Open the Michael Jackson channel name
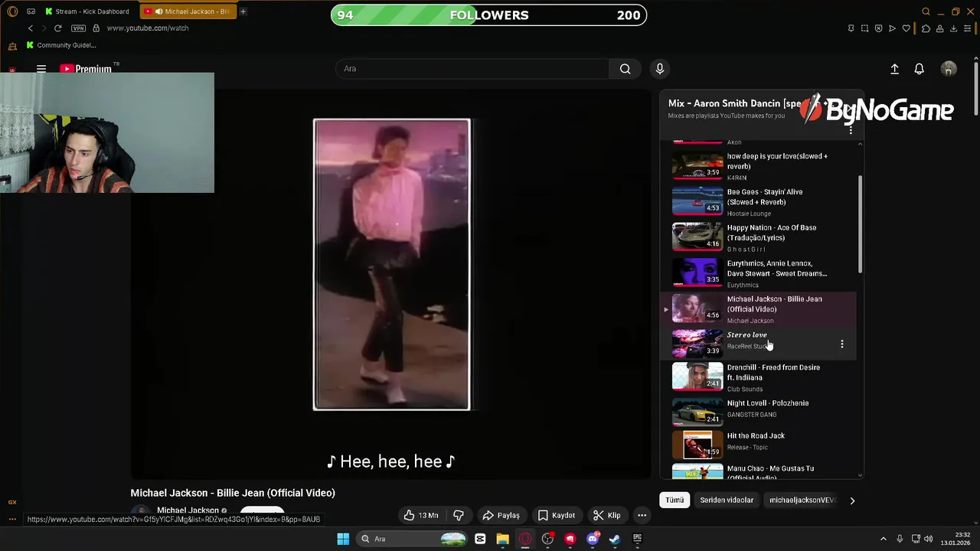The image size is (980, 551). point(188,510)
